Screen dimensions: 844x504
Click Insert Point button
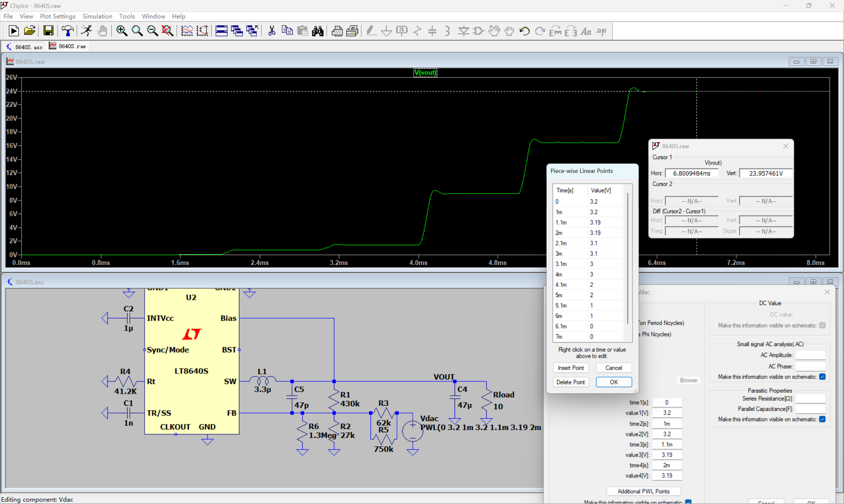click(571, 368)
